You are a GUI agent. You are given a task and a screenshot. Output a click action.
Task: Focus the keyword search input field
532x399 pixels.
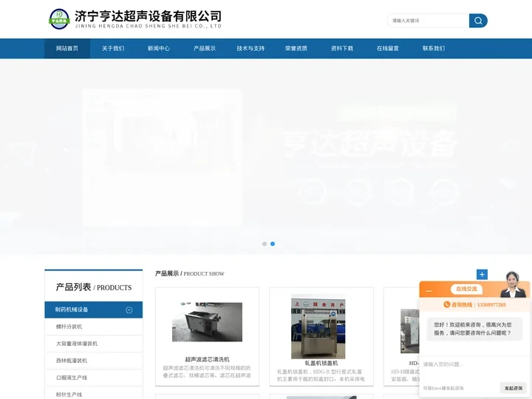(428, 21)
